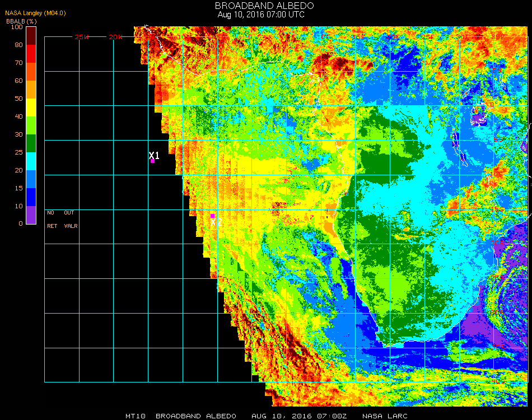Click the red 70-80% legend swatch

pos(31,54)
